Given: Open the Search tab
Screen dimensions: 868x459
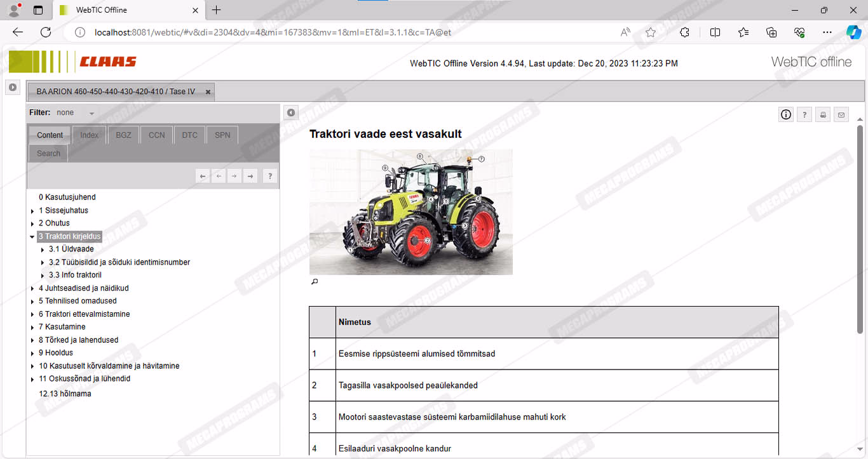Looking at the screenshot, I should tap(48, 154).
